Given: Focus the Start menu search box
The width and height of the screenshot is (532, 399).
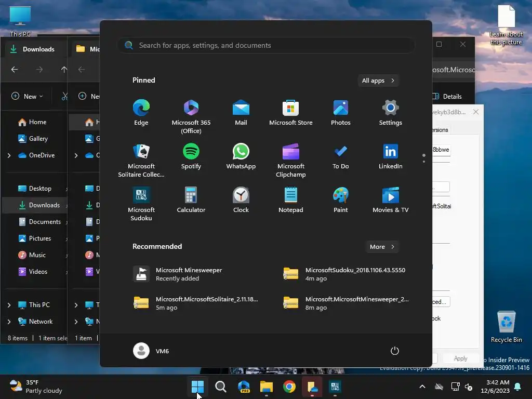Looking at the screenshot, I should click(x=266, y=45).
